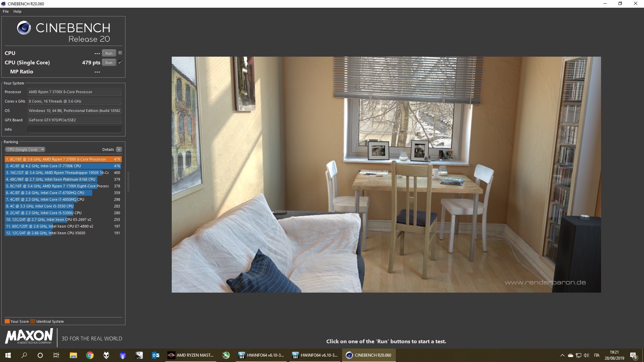Viewport: 644px width, 362px height.
Task: Uncheck the CPU Single Core checkbox
Action: click(120, 62)
